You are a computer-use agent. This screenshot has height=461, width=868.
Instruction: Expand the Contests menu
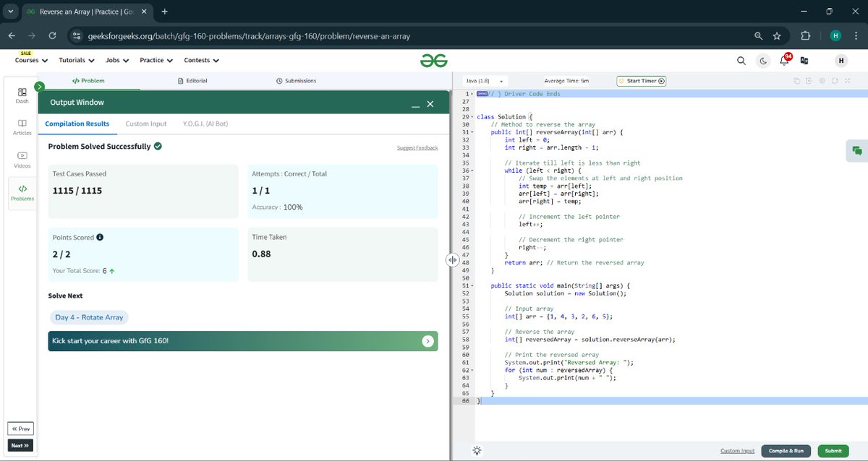point(201,61)
